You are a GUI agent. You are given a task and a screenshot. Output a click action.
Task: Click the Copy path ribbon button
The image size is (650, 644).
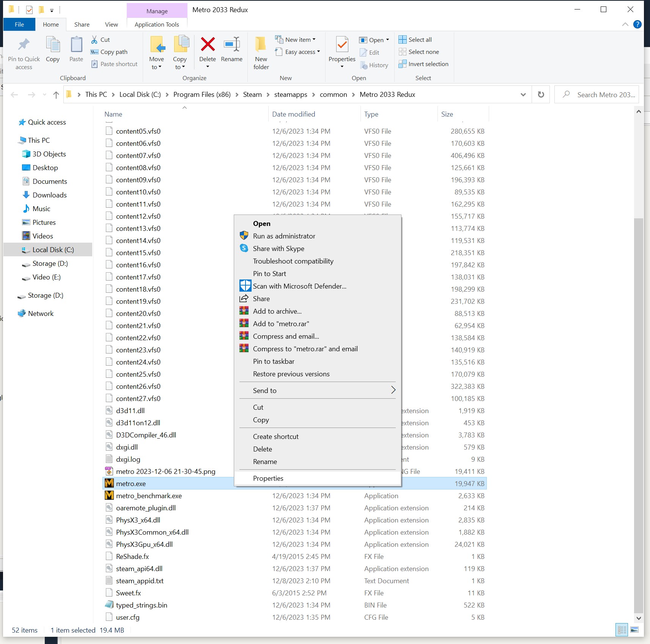coord(109,52)
